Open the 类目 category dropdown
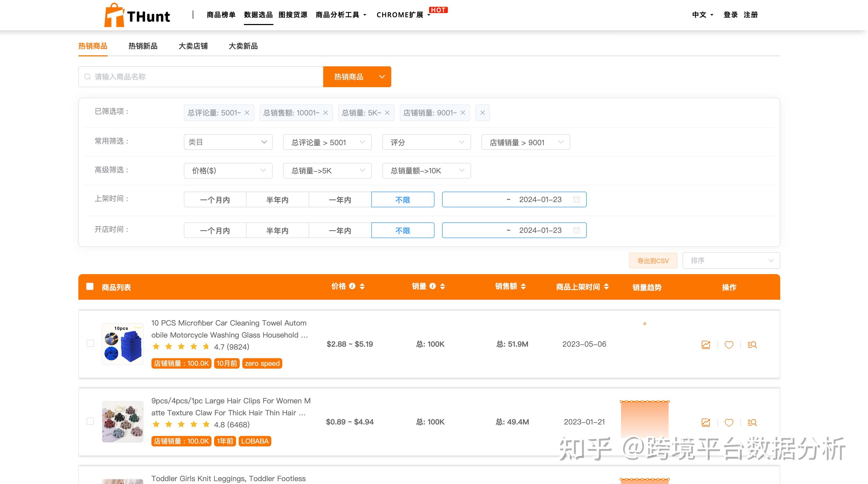Image resolution: width=868 pixels, height=484 pixels. [x=228, y=142]
